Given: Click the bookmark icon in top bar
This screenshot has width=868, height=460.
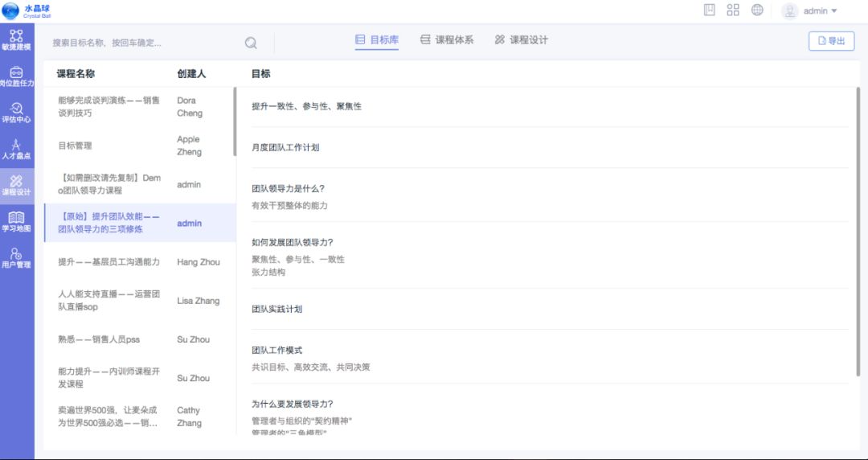Looking at the screenshot, I should point(710,10).
